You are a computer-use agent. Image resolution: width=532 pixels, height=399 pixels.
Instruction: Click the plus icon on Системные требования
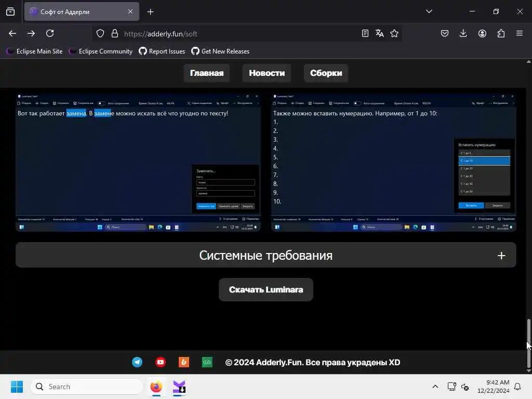pyautogui.click(x=501, y=256)
